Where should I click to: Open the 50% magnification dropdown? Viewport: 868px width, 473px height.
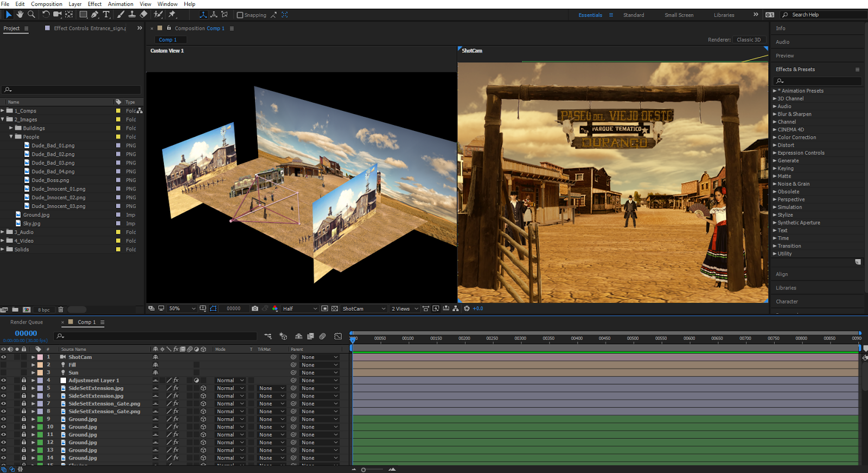click(182, 308)
